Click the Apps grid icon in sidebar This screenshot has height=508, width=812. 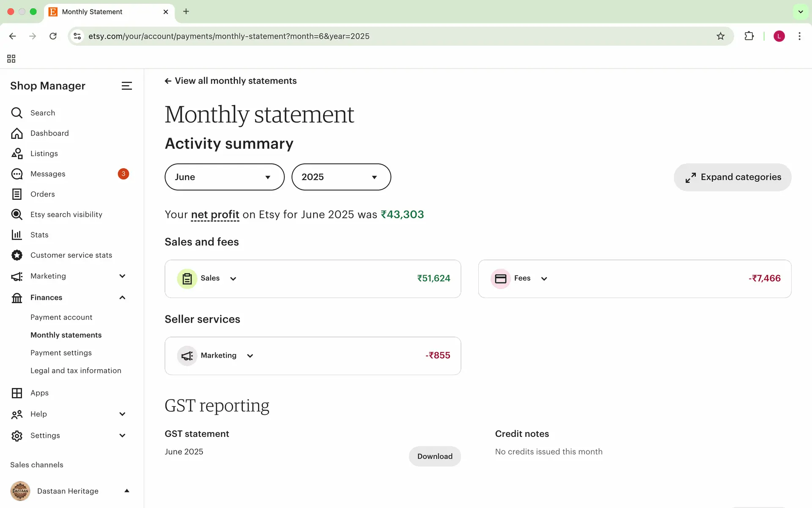click(x=16, y=393)
